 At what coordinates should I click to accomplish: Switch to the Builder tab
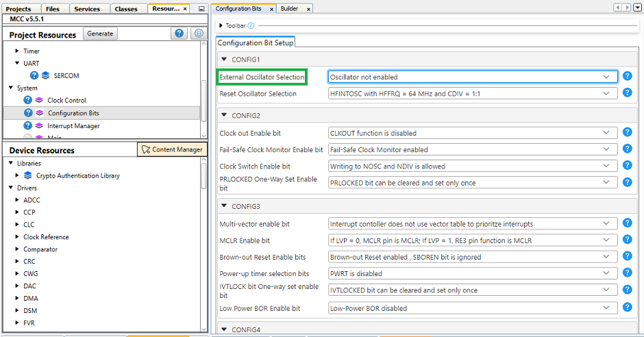(x=289, y=9)
